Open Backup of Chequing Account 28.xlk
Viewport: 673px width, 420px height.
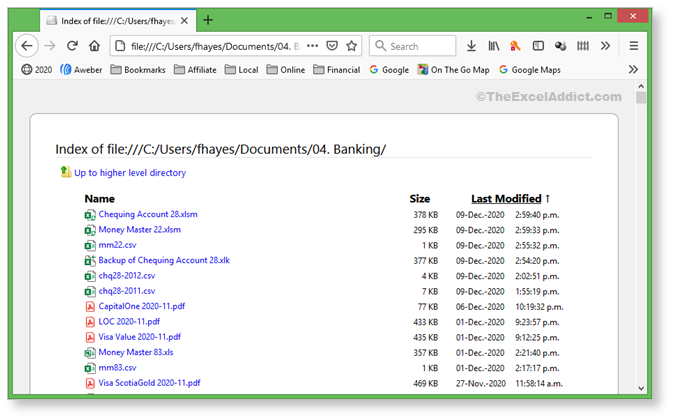164,260
